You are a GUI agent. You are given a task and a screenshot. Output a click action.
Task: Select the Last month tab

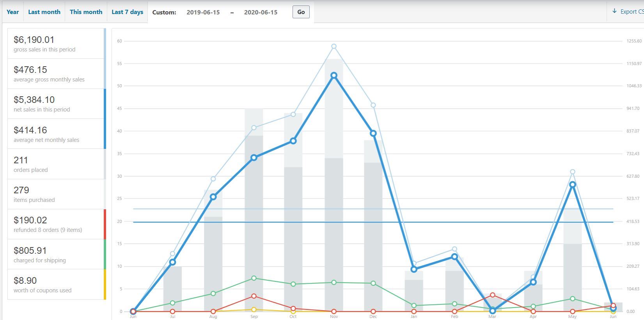(44, 12)
